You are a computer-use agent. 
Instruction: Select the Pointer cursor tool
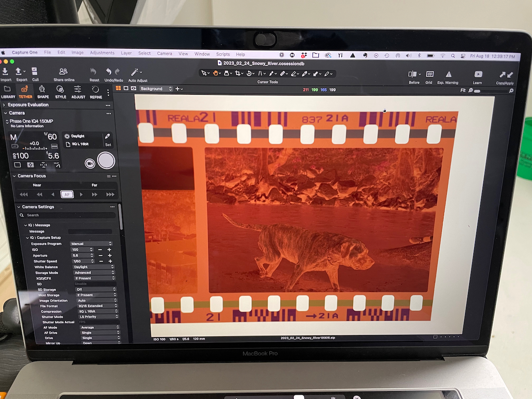pos(204,74)
